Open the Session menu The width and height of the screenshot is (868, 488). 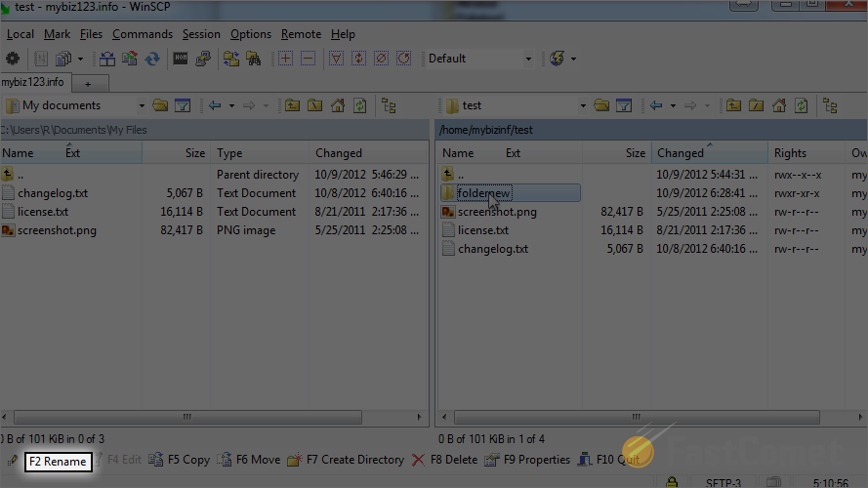click(201, 34)
